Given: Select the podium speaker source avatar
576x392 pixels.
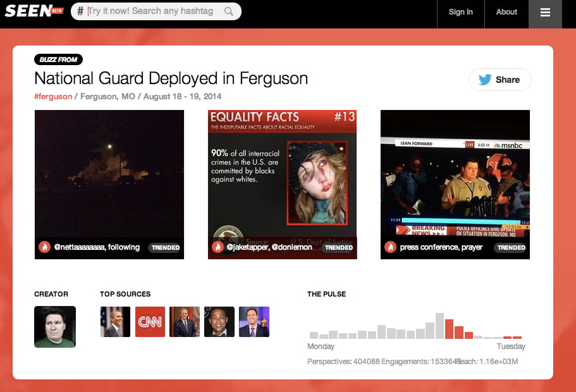Looking at the screenshot, I should [185, 322].
